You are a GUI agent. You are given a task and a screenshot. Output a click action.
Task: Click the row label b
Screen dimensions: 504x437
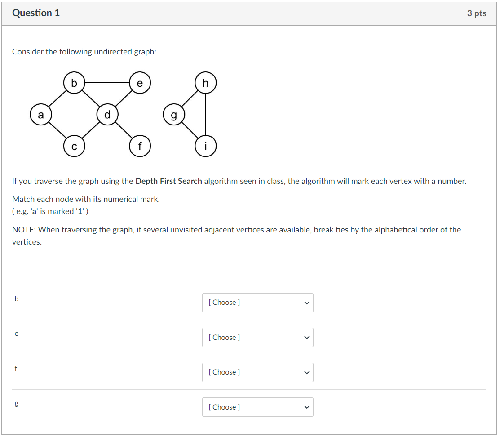pos(17,299)
